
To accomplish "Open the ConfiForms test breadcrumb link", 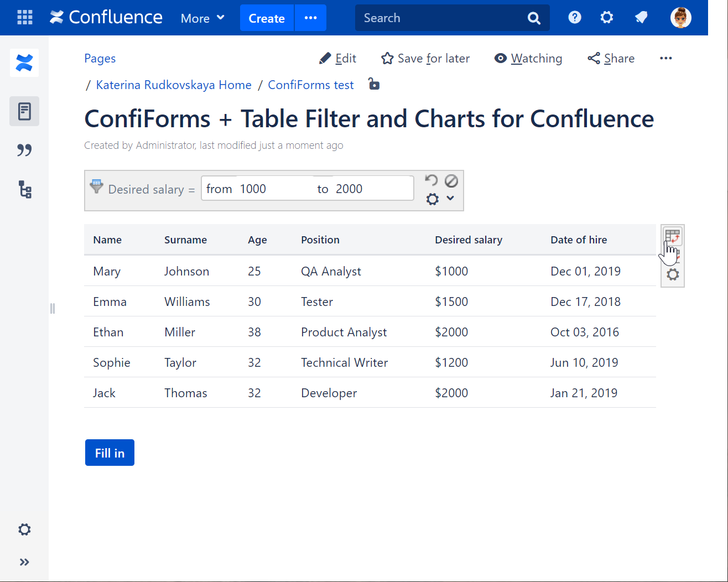I will tap(310, 85).
